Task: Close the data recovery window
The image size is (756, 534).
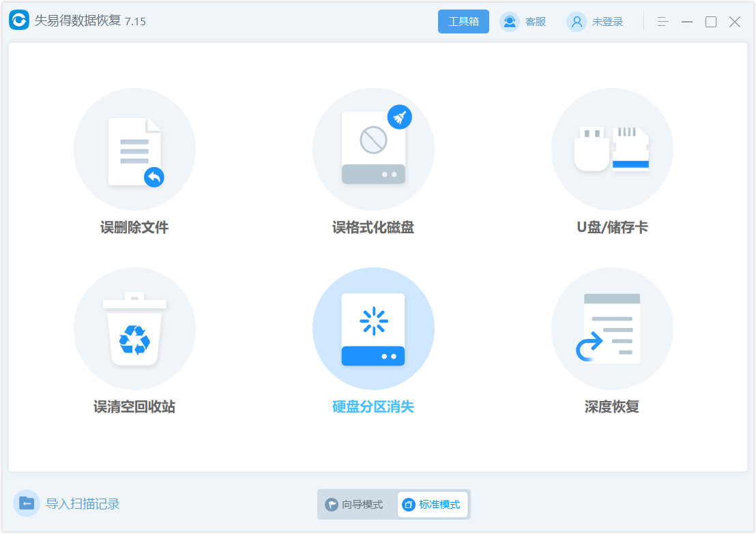Action: [x=735, y=22]
